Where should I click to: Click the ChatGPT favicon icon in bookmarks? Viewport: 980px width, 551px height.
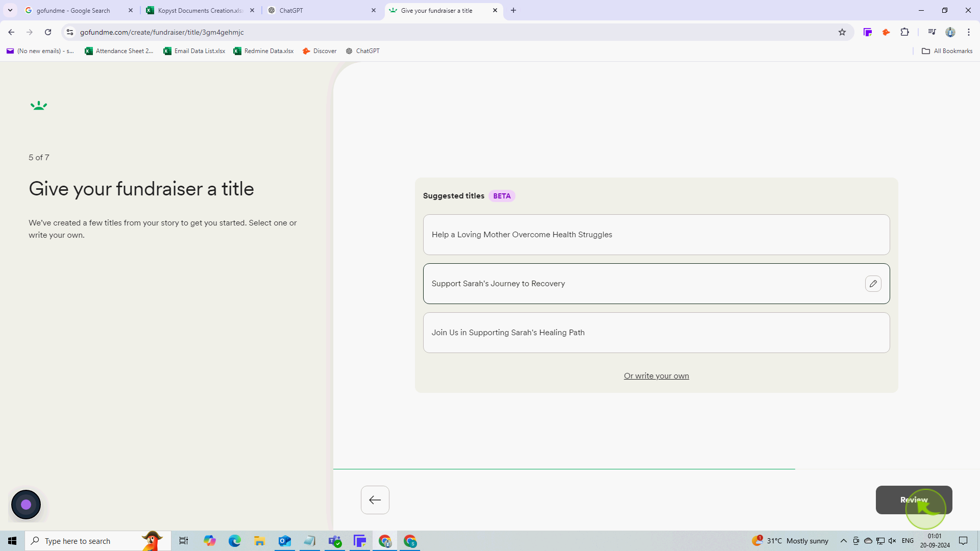click(x=349, y=51)
